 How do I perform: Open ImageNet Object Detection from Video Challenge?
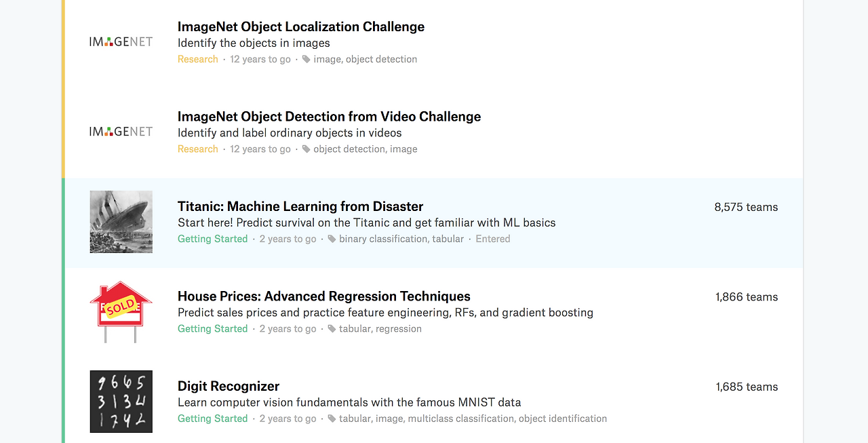pos(329,117)
